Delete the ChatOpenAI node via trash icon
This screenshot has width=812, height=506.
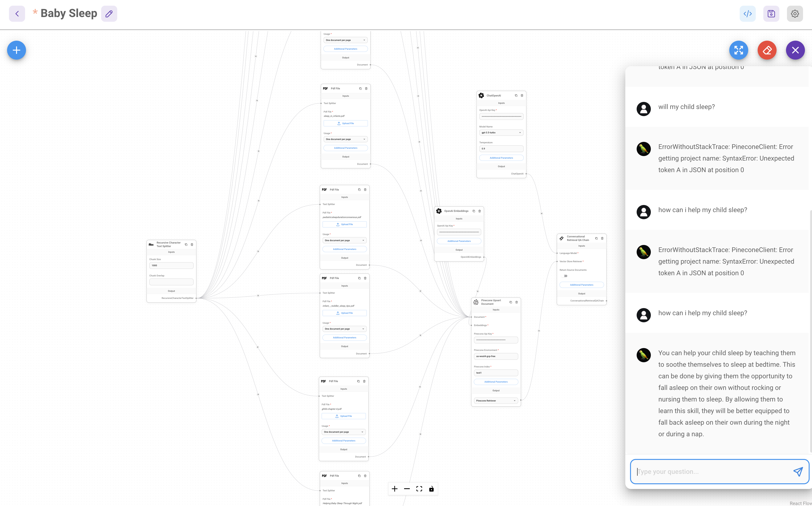[x=522, y=95]
